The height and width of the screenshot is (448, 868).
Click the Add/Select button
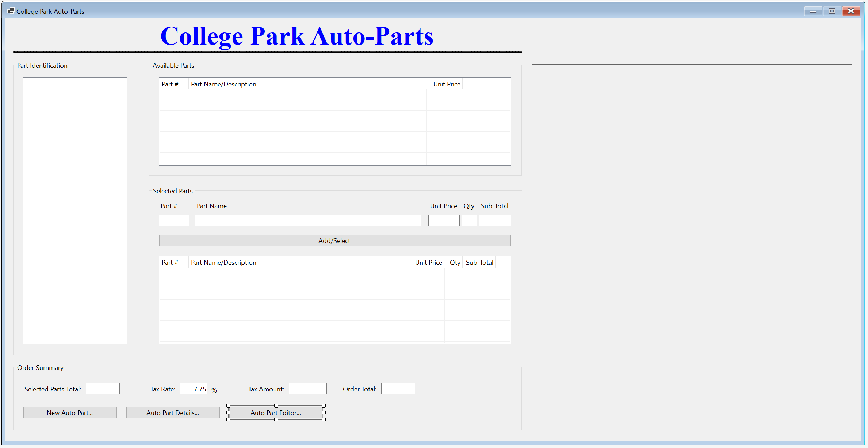(334, 240)
